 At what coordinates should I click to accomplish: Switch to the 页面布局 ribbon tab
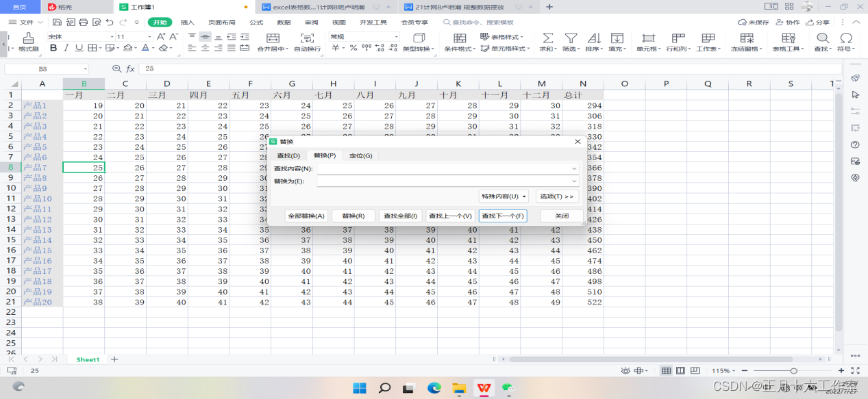(221, 22)
